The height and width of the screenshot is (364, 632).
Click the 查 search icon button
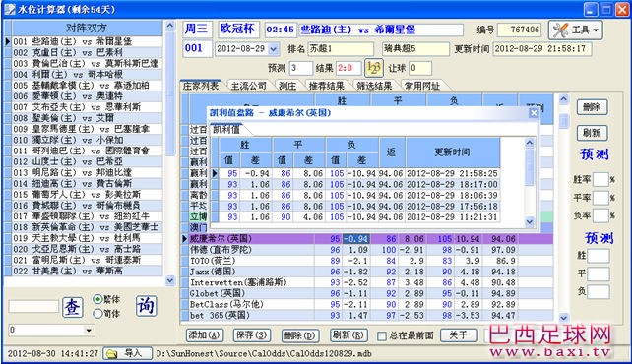point(73,307)
